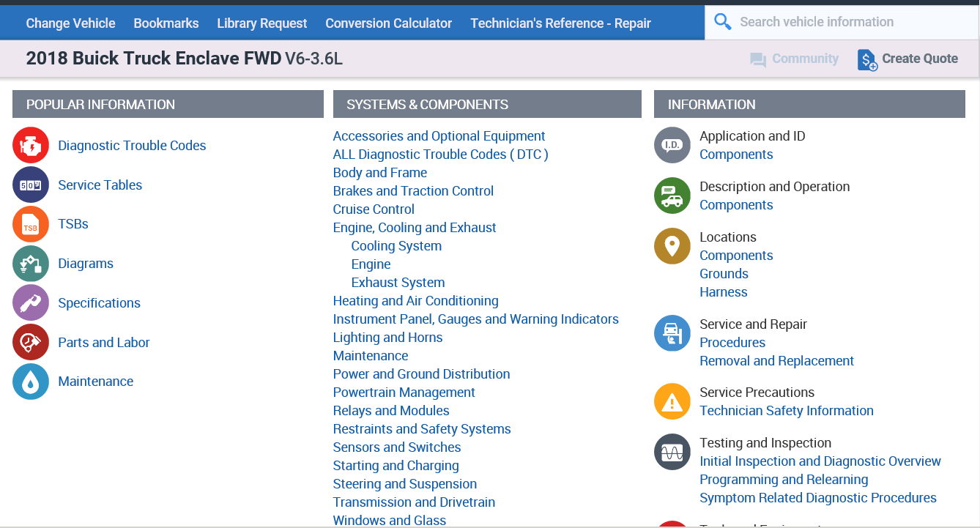Open Engine, Cooling and Exhaust

point(415,228)
